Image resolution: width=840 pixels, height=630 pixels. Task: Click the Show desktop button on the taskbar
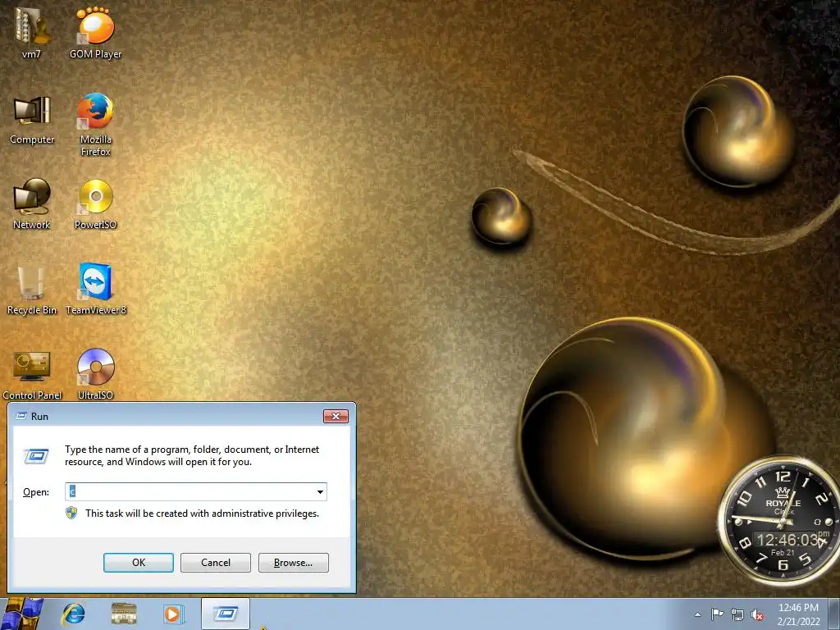pos(834,614)
